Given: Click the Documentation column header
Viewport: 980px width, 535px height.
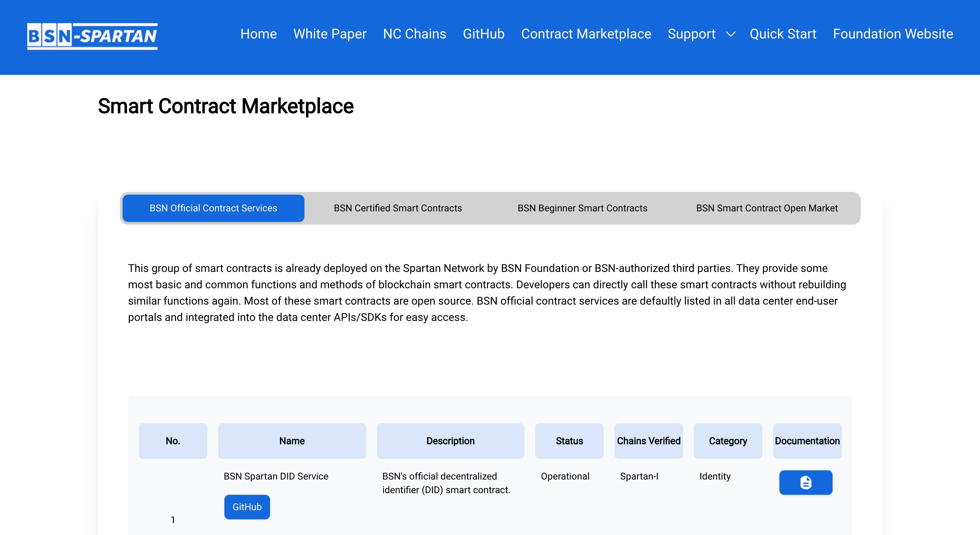Looking at the screenshot, I should click(x=807, y=441).
